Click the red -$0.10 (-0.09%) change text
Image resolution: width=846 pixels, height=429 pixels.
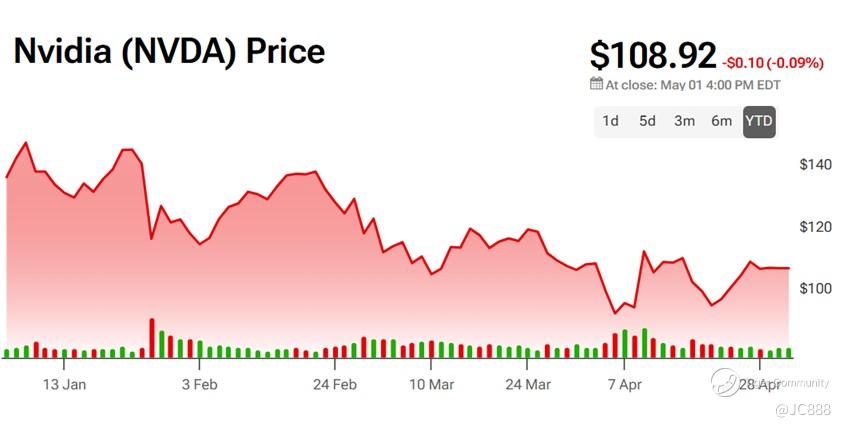[772, 62]
